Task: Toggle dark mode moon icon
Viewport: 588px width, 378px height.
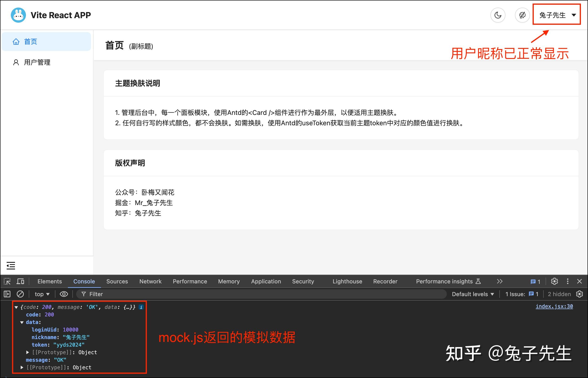Action: [497, 15]
